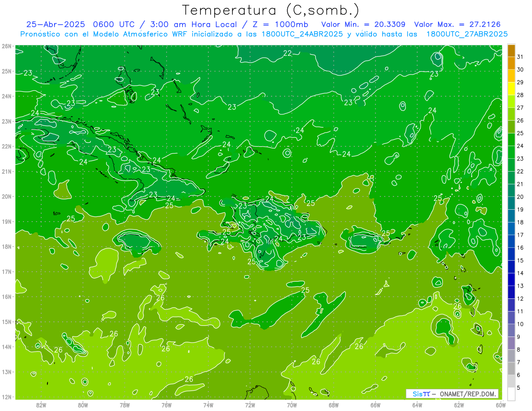Click the color scale label "20"
Viewport: 532px width, 411px height.
pyautogui.click(x=520, y=197)
